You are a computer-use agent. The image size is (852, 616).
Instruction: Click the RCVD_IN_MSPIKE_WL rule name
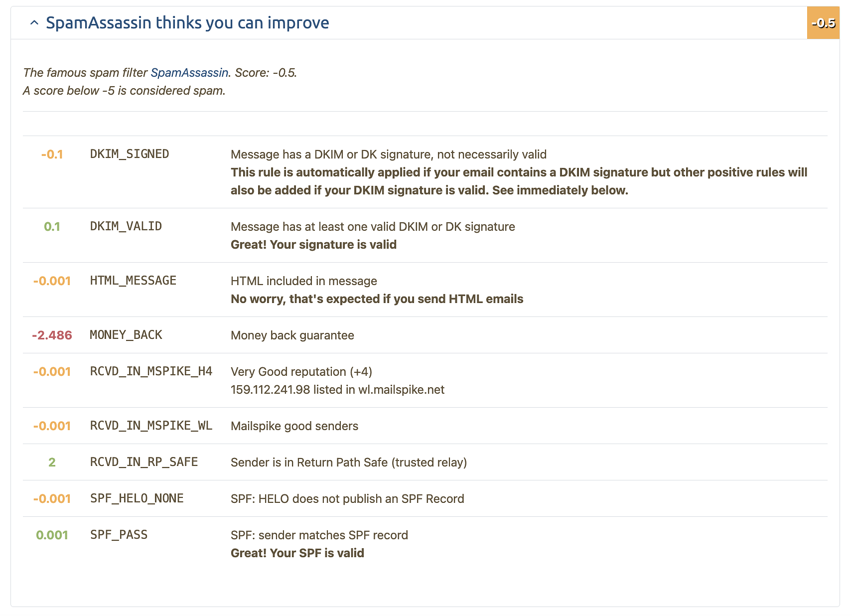coord(151,426)
